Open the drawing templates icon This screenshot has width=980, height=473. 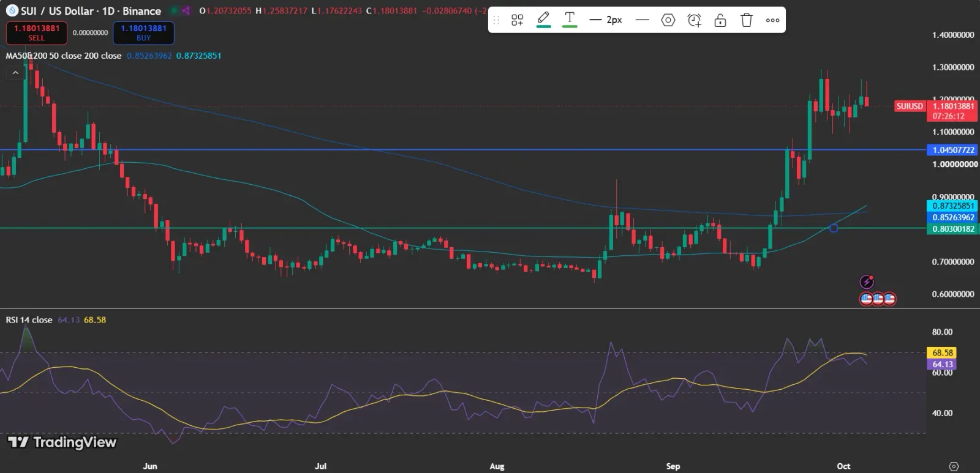coord(517,20)
